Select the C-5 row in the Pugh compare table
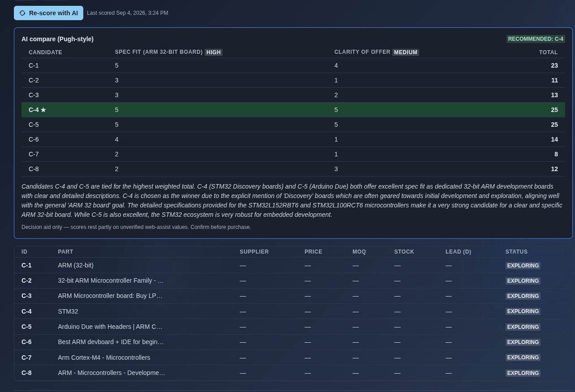The height and width of the screenshot is (392, 575). click(293, 125)
